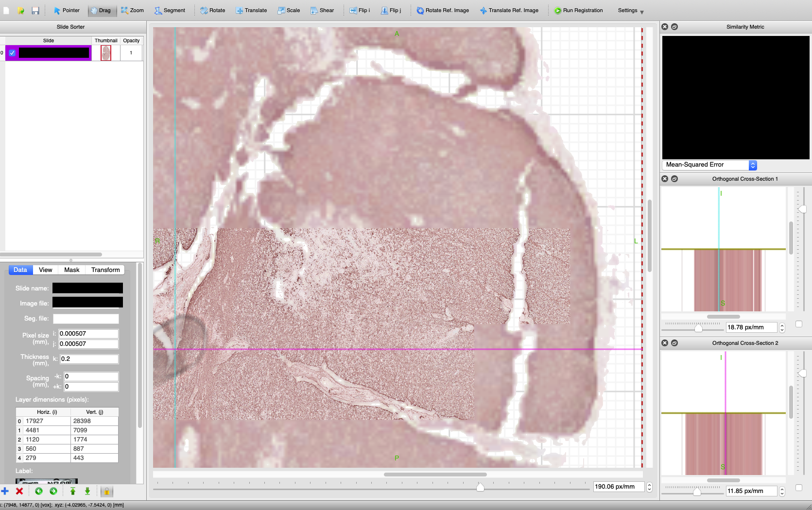Switch to the Transform tab
812x510 pixels.
pos(105,270)
